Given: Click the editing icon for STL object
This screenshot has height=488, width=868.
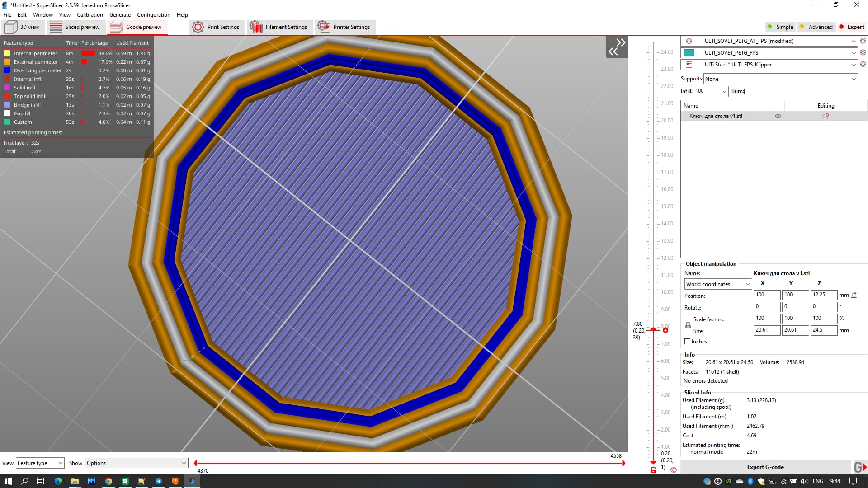Looking at the screenshot, I should click(x=826, y=116).
